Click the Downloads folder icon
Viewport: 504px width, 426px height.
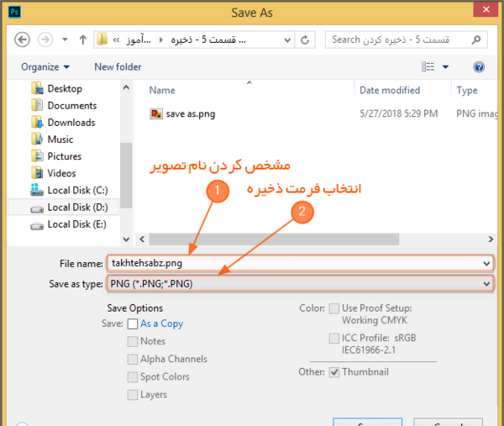(37, 122)
